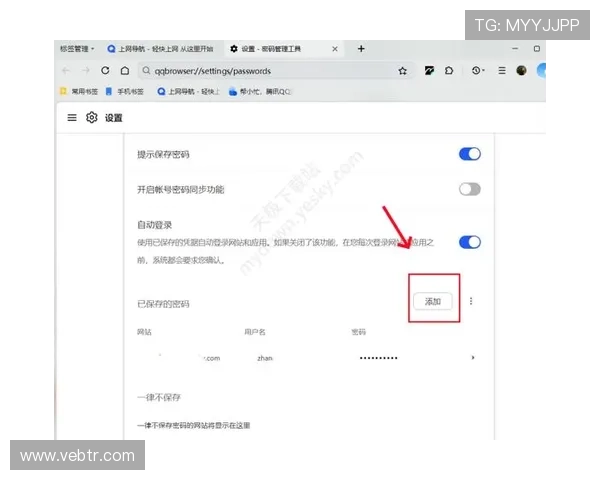Open the browser main menu icon
Screen dimensions: 600x480
502,71
